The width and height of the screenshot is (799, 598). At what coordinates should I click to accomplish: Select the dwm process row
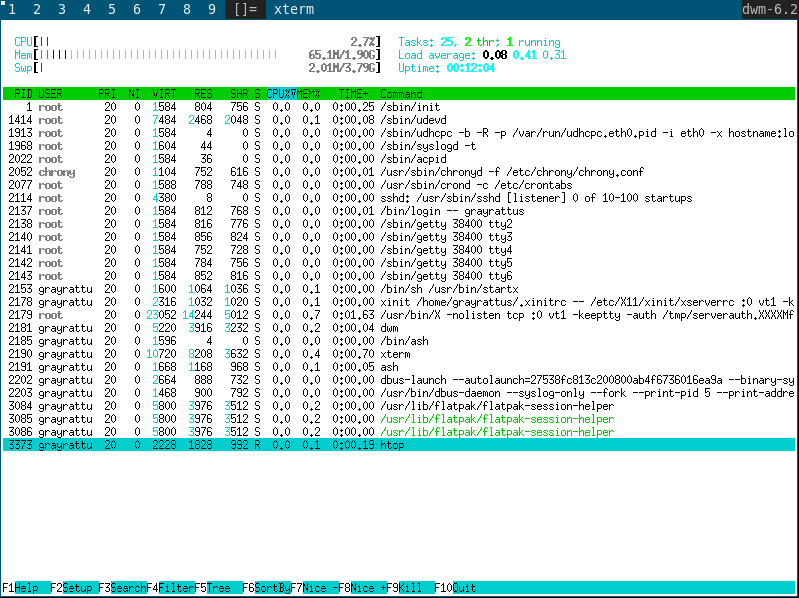coord(399,328)
